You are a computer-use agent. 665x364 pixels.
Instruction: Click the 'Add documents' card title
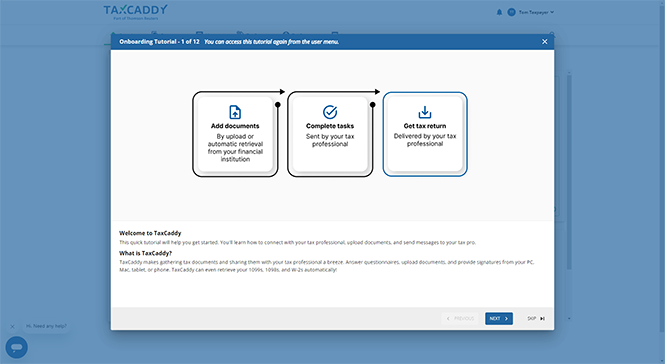point(235,126)
